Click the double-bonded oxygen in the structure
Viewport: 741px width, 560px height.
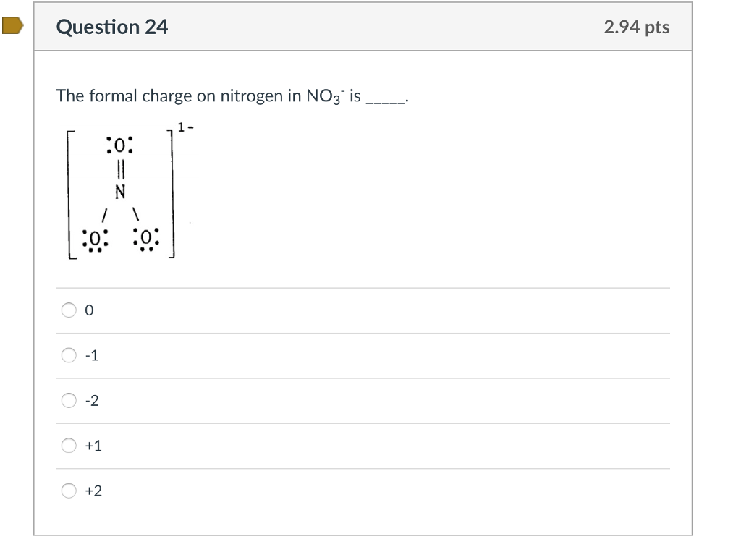(x=120, y=145)
